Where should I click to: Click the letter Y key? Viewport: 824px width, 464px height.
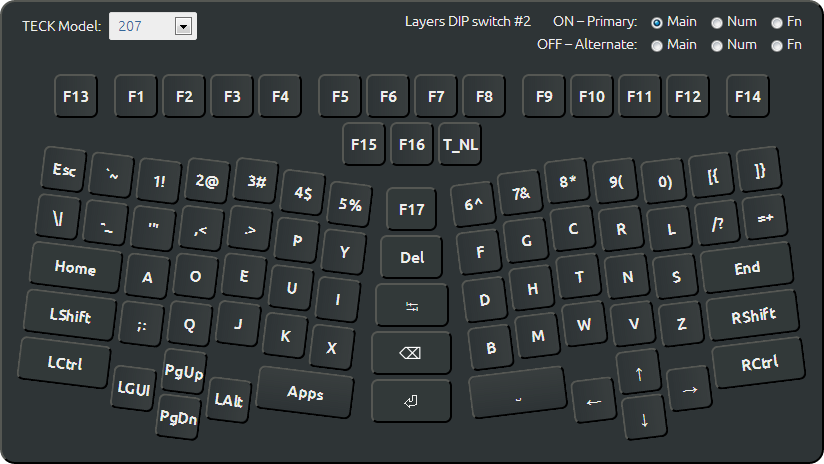click(x=344, y=252)
